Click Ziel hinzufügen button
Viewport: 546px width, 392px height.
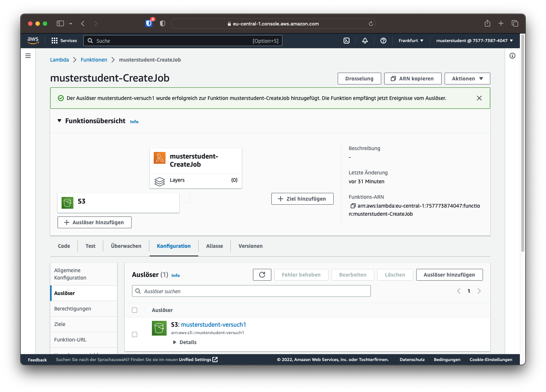pyautogui.click(x=302, y=199)
